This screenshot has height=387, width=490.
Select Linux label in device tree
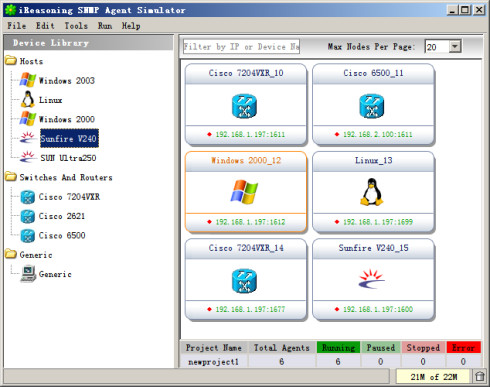[x=50, y=100]
